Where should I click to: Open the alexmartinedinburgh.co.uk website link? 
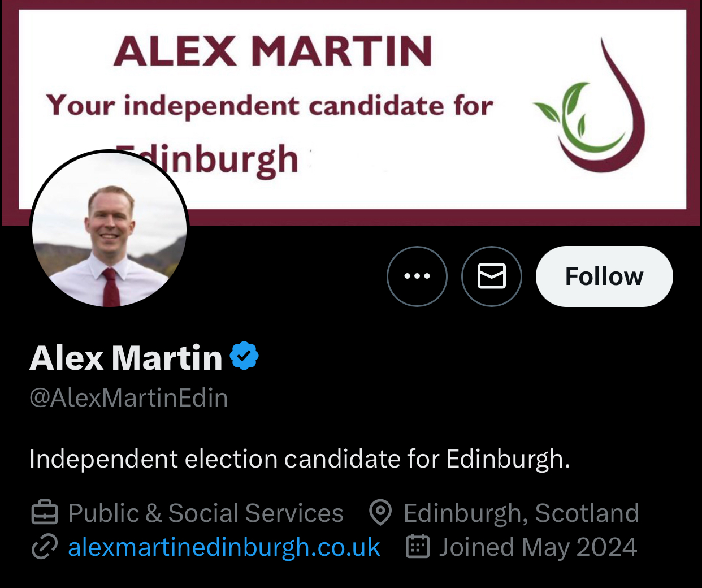224,547
